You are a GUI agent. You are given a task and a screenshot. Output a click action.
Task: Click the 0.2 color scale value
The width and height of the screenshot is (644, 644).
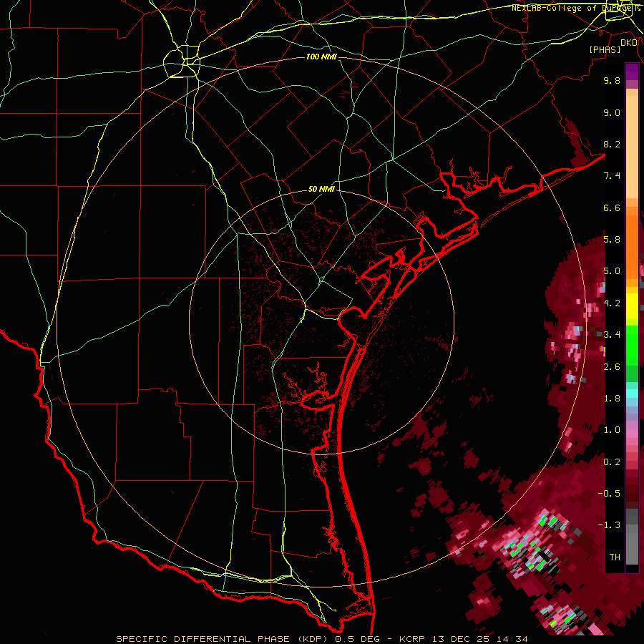612,462
